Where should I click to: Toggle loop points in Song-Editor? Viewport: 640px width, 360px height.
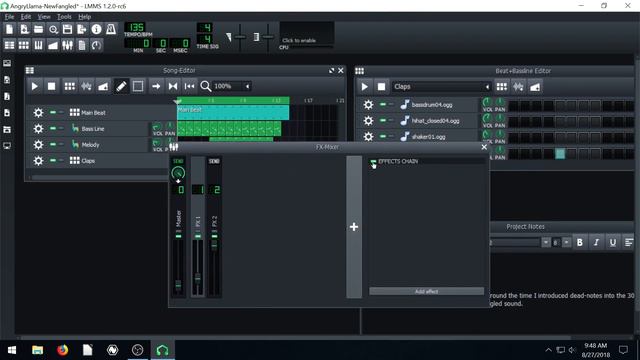tap(173, 87)
